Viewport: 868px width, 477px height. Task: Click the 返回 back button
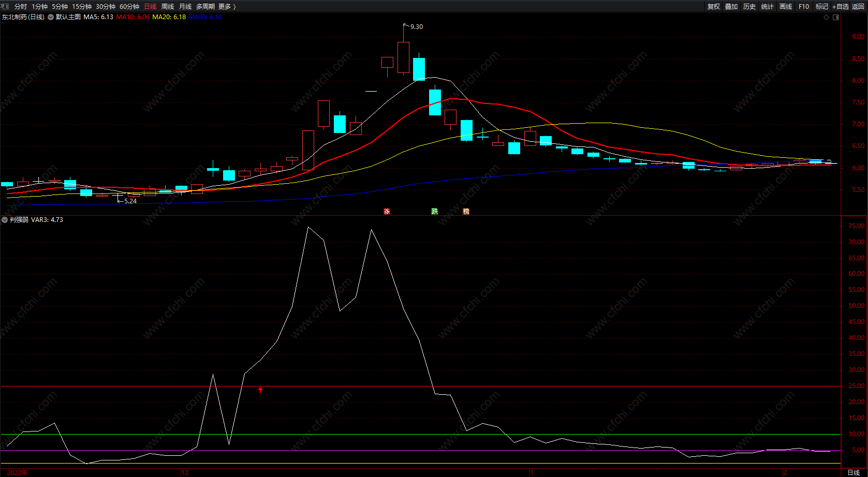[x=858, y=7]
